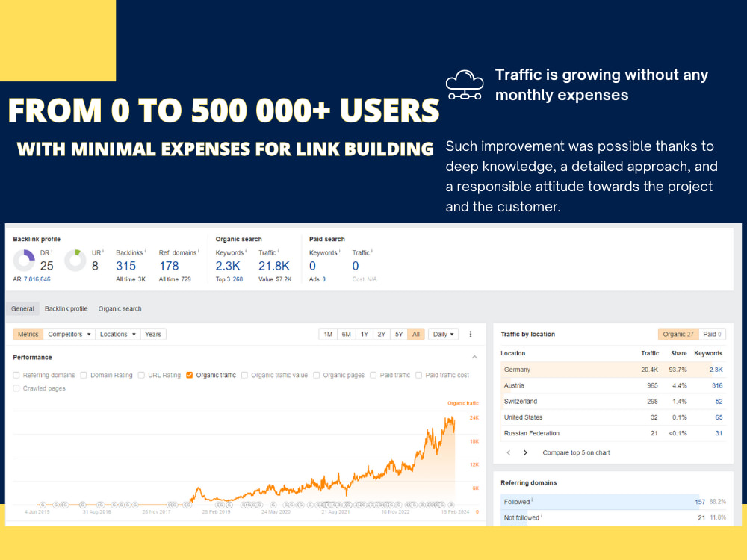
Task: Open United States' 65 keywords link
Action: [719, 417]
